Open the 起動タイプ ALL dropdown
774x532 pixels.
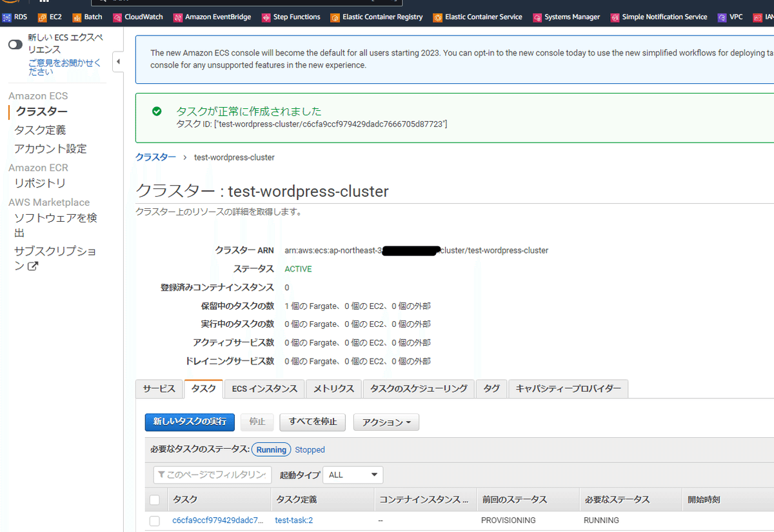click(x=353, y=475)
